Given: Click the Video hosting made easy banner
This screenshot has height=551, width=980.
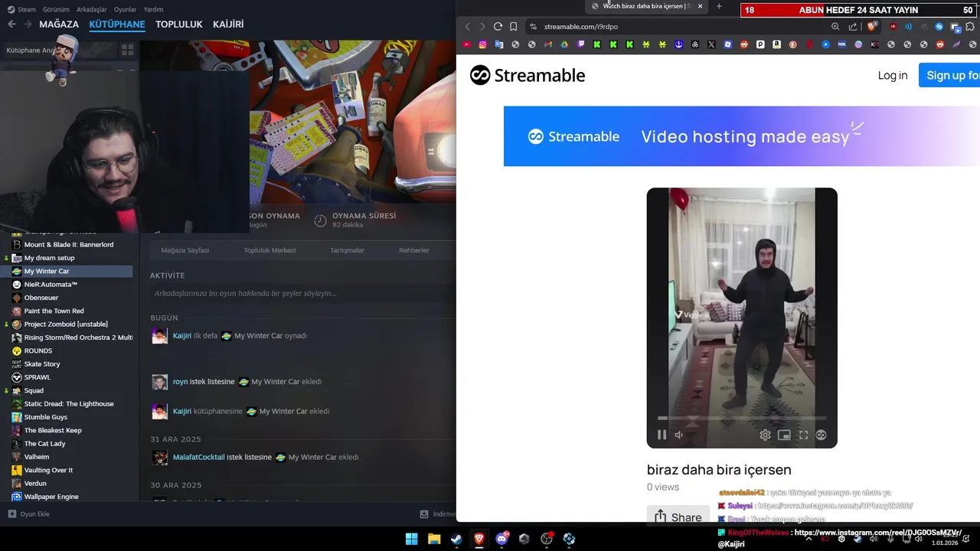Looking at the screenshot, I should pyautogui.click(x=741, y=136).
